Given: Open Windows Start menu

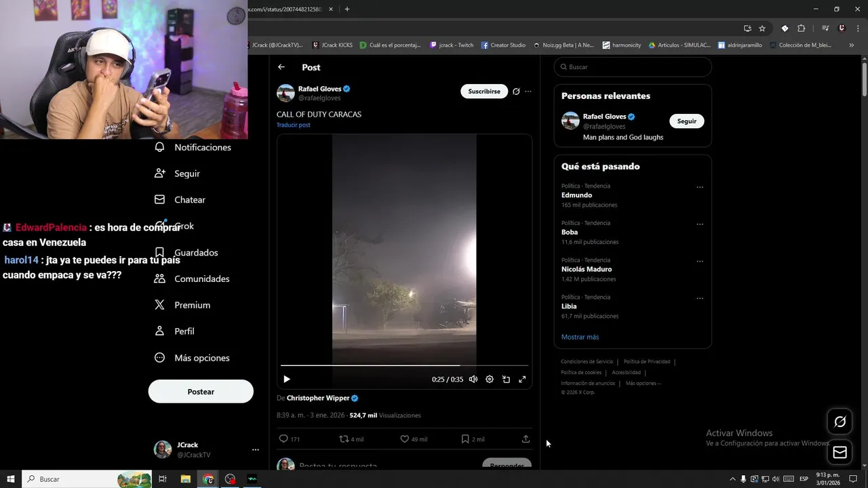Looking at the screenshot, I should click(x=11, y=479).
